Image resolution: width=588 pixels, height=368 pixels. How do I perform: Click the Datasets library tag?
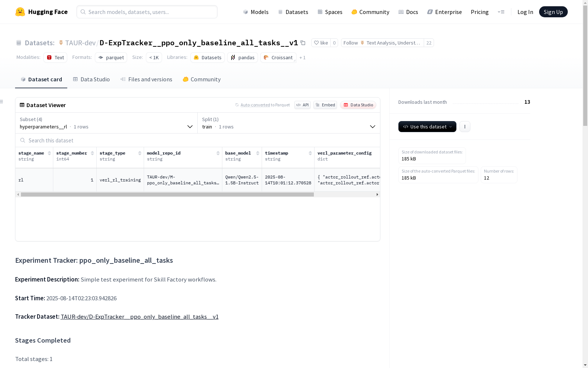[x=208, y=57]
